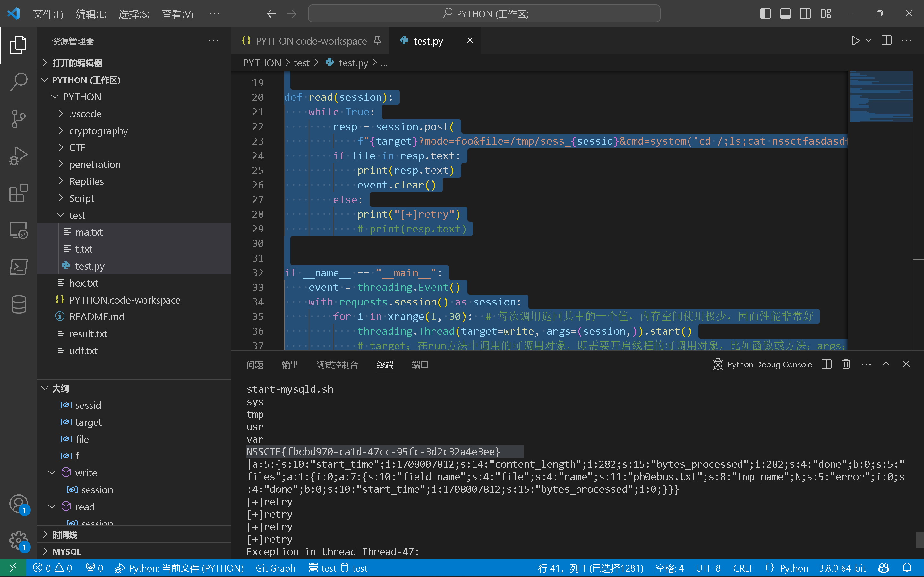Toggle the primary sidebar visibility

[765, 14]
